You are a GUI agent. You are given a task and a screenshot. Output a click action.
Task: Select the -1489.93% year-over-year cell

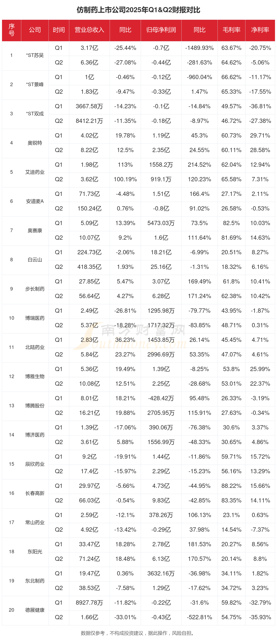(x=199, y=48)
